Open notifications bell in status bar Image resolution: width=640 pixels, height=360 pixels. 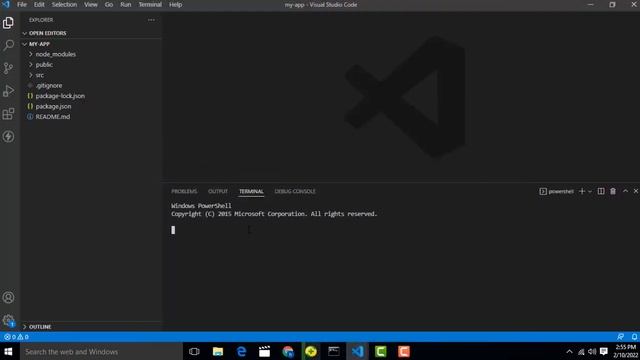(634, 337)
